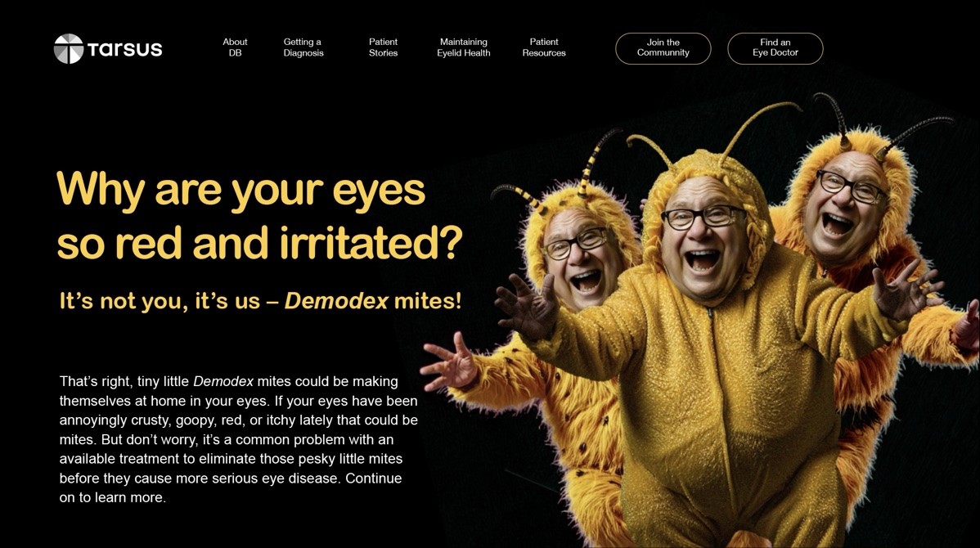Click the Join the Community button

[x=663, y=48]
